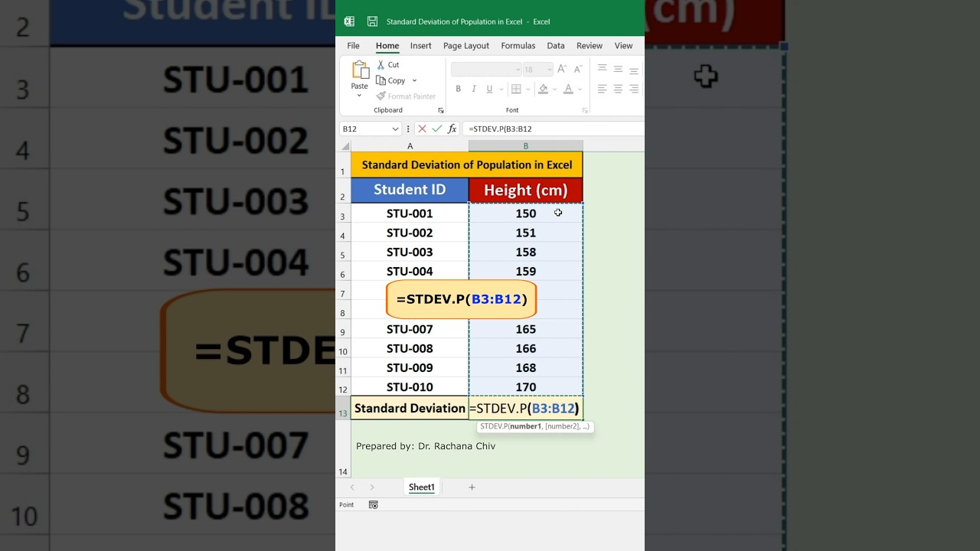
Task: Open the Formulas tab
Action: click(518, 46)
